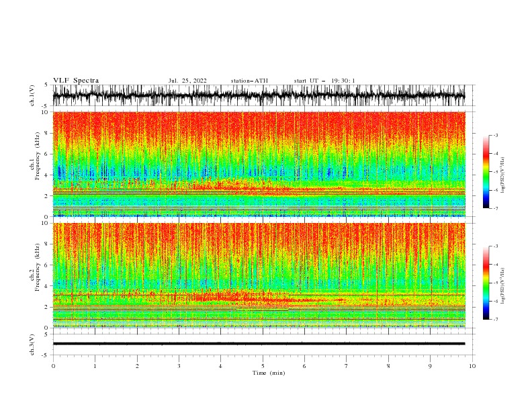Click the "10" tick on the time axis
This screenshot has height=411, width=532.
tap(472, 366)
